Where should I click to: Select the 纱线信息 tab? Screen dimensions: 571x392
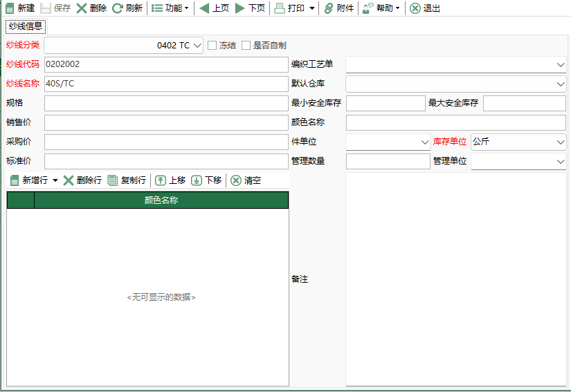(x=26, y=26)
